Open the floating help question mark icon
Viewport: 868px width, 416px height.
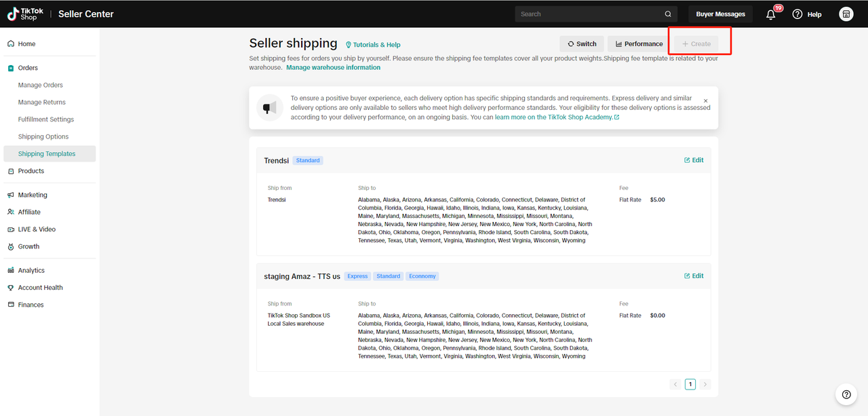click(846, 394)
